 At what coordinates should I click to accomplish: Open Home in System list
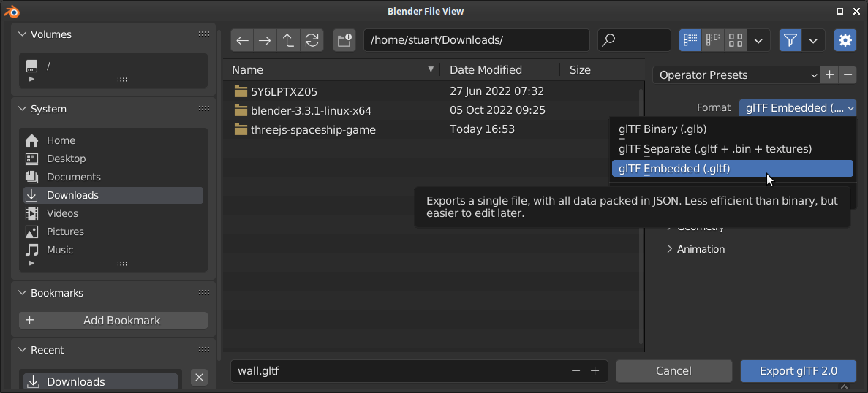click(113, 140)
